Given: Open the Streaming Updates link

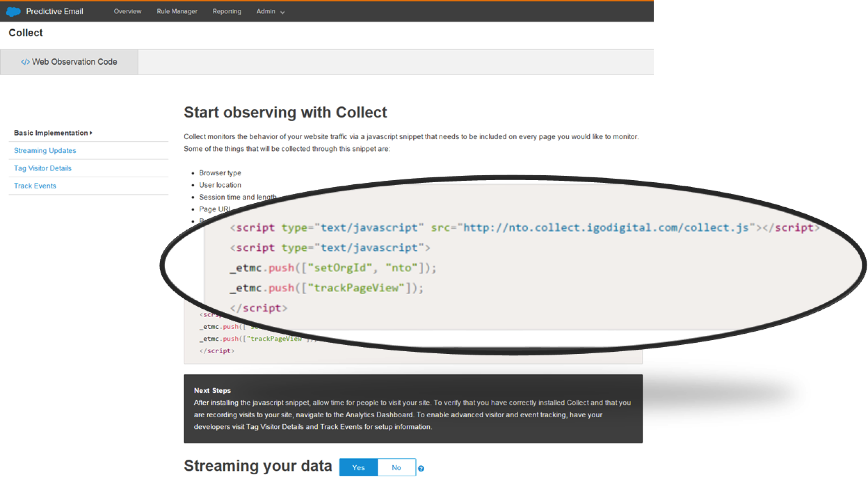Looking at the screenshot, I should click(45, 151).
